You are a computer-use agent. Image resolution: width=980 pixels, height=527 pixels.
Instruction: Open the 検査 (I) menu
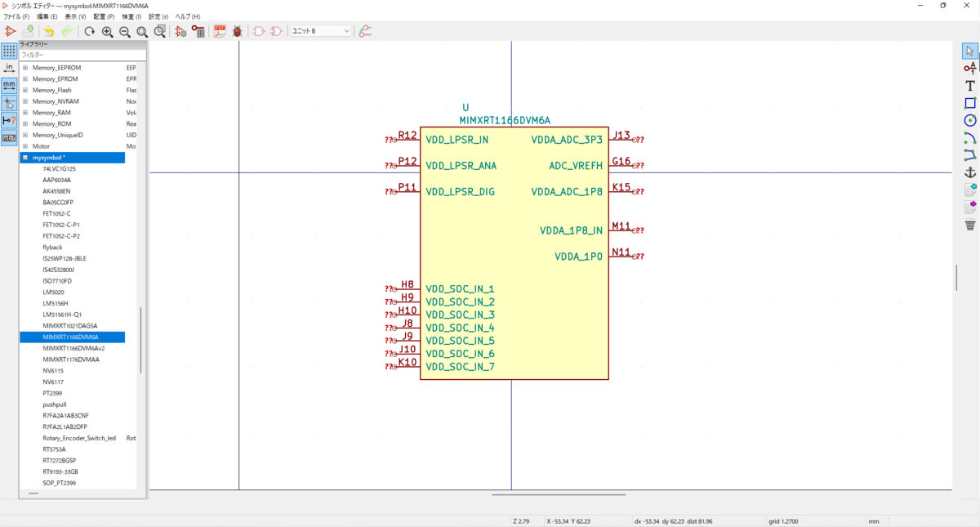pos(131,16)
